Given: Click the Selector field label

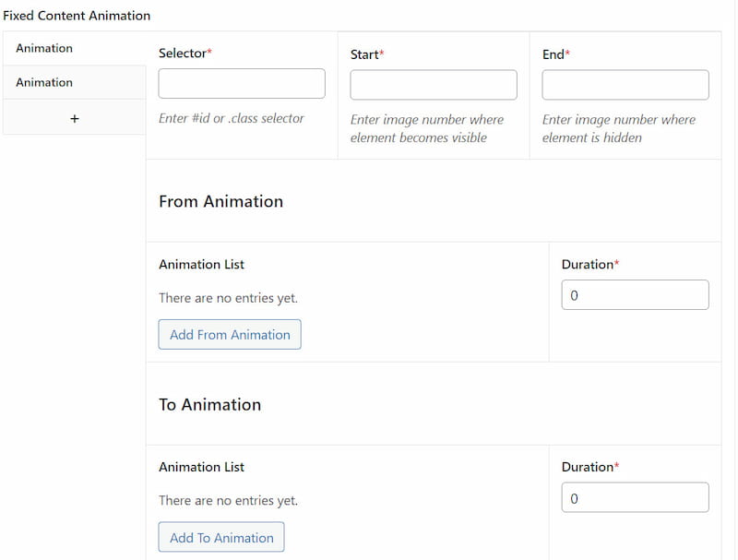Looking at the screenshot, I should pyautogui.click(x=185, y=54).
